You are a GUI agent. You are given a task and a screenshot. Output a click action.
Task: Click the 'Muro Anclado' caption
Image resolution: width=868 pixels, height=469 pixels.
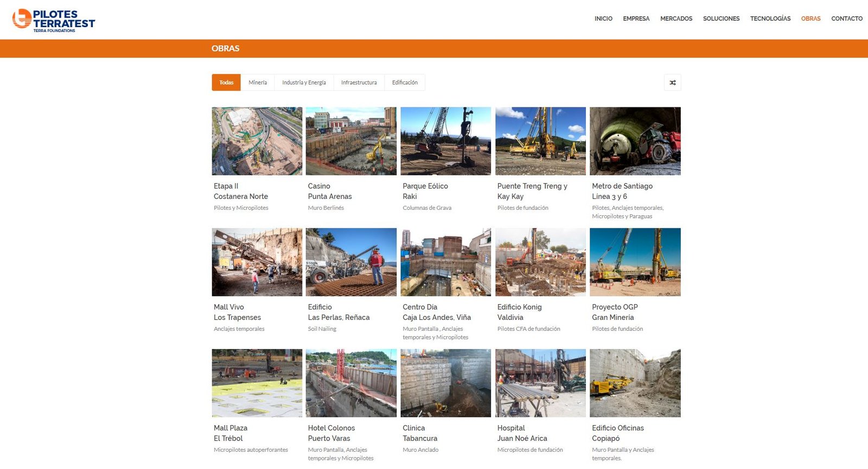[420, 449]
